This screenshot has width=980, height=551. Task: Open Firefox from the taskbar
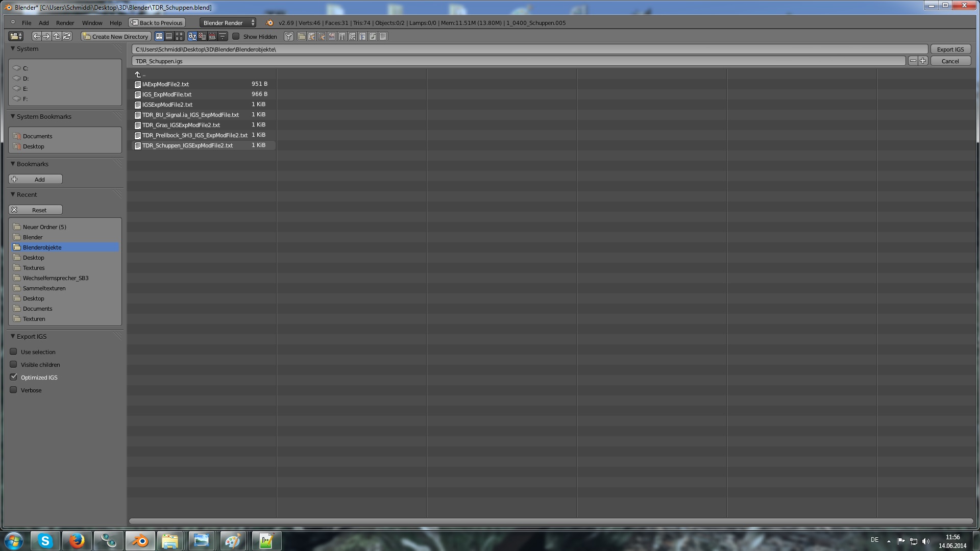77,540
